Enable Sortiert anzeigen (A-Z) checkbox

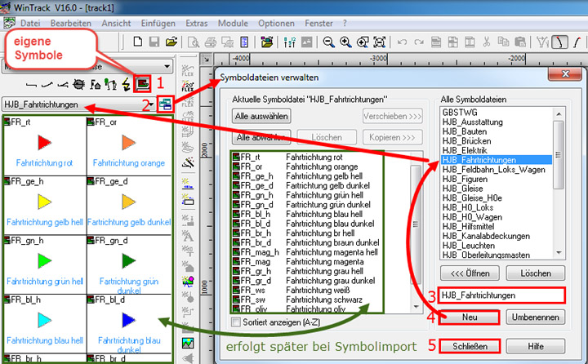click(x=236, y=322)
